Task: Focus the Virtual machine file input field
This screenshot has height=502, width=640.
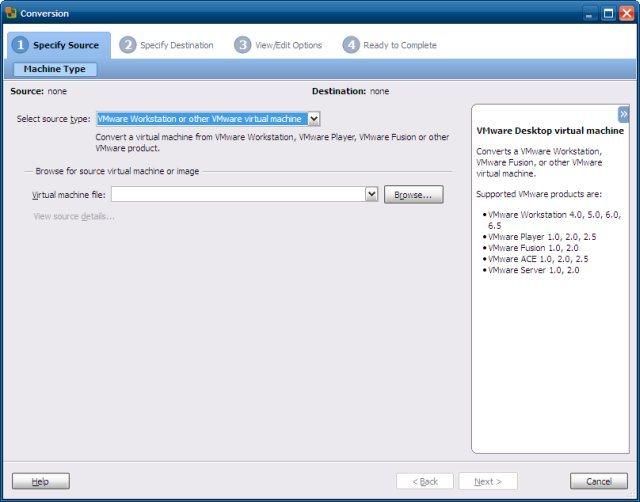Action: (x=238, y=194)
